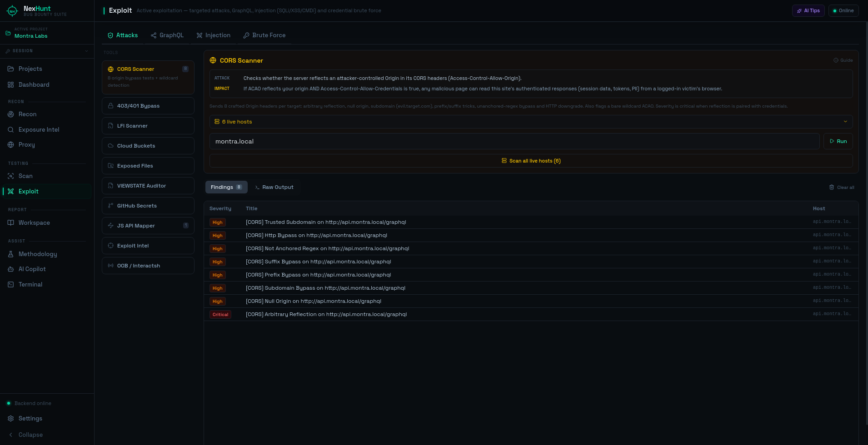Switch to the Brute Force tab
868x445 pixels.
[264, 35]
